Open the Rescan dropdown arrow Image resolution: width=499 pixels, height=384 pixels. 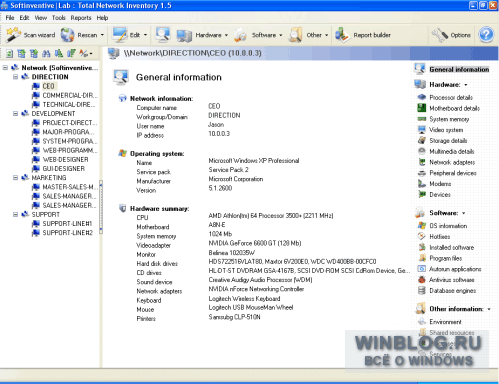[102, 35]
